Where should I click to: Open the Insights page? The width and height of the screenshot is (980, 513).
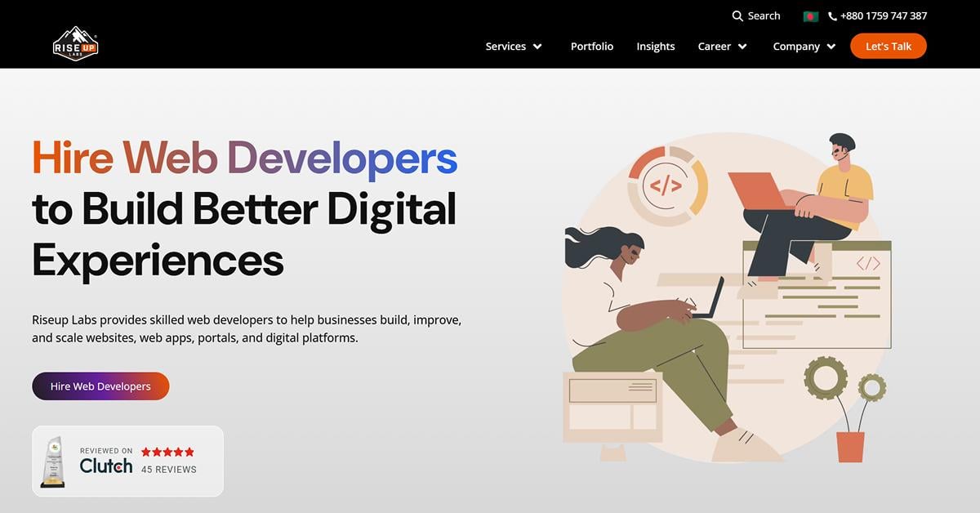(656, 47)
